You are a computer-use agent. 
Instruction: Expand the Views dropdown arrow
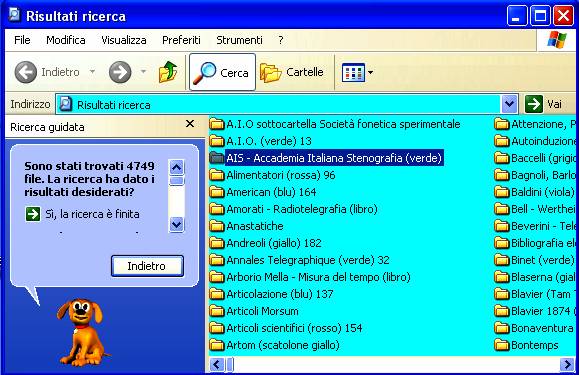(x=370, y=72)
